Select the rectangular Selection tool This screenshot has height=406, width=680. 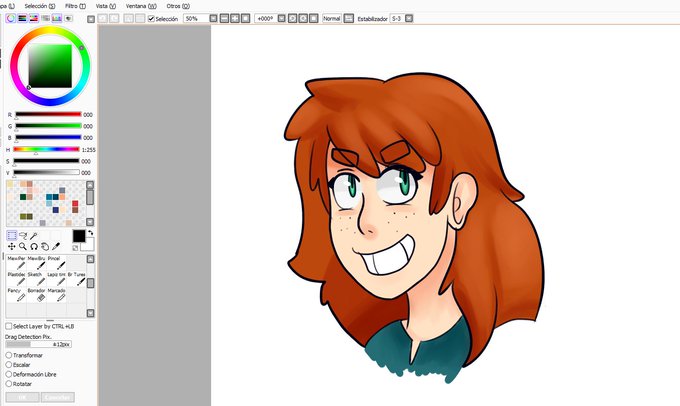pos(12,235)
